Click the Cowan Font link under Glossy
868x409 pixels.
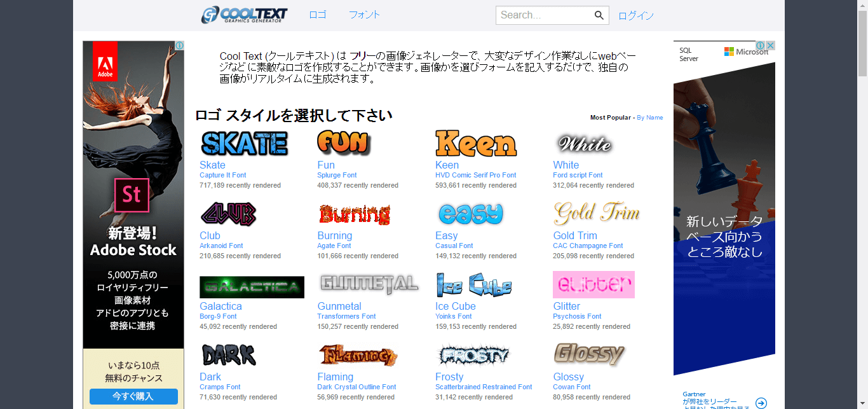click(x=571, y=387)
